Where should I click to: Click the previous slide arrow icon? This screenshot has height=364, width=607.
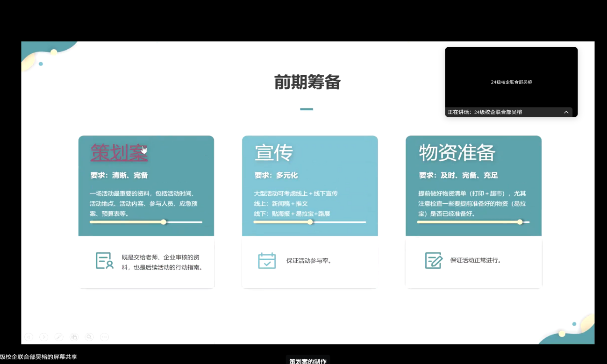29,337
